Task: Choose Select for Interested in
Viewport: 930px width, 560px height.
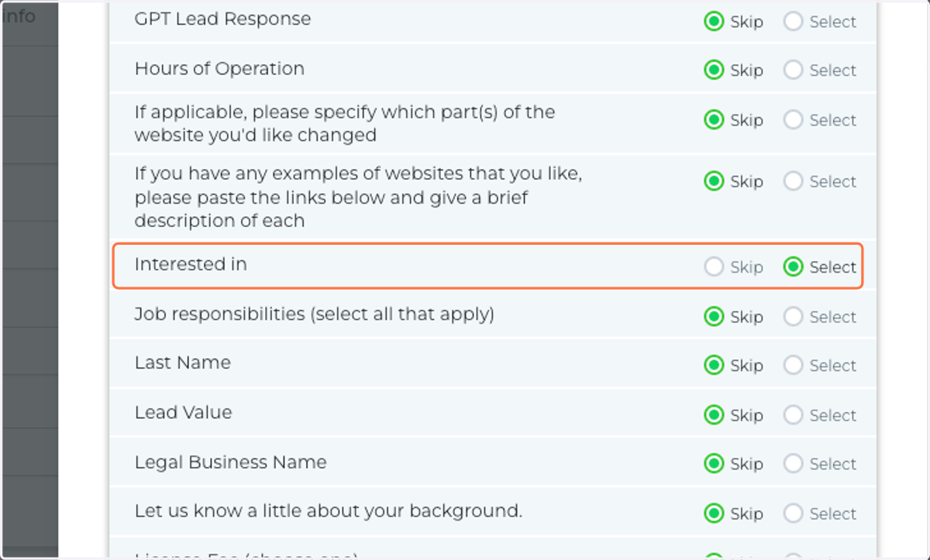Action: (x=793, y=266)
